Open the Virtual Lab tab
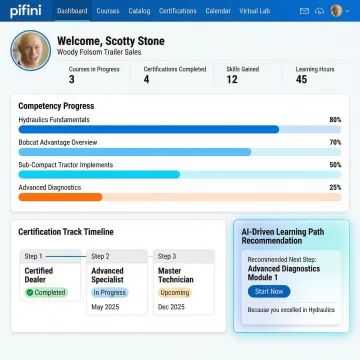This screenshot has width=360, height=360. tap(255, 11)
